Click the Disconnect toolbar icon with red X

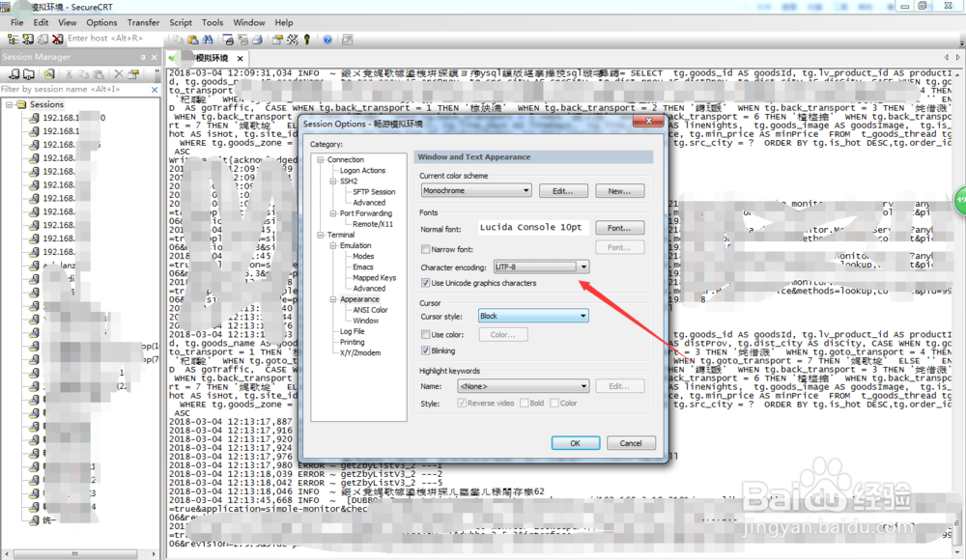[x=57, y=39]
